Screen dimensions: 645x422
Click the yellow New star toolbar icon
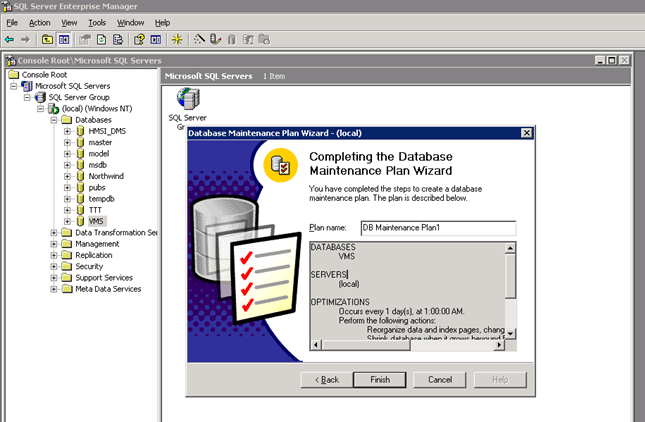coord(177,39)
